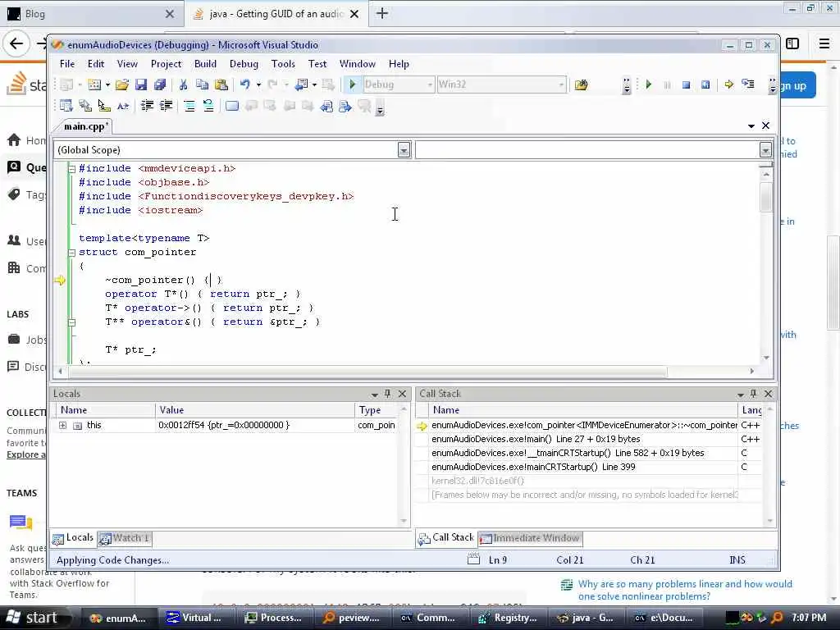Pin the Locals panel

click(387, 394)
